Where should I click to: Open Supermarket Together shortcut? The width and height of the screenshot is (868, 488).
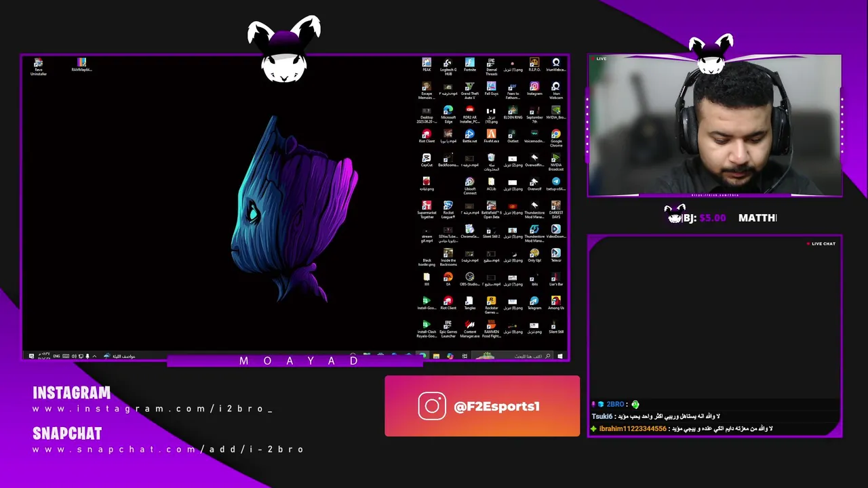(x=427, y=209)
